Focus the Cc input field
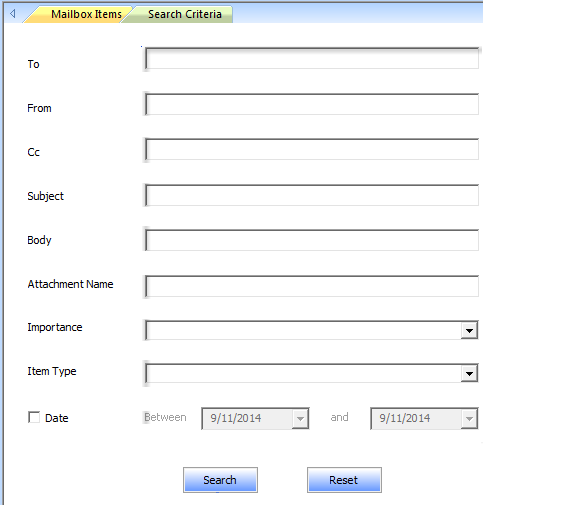 point(312,149)
